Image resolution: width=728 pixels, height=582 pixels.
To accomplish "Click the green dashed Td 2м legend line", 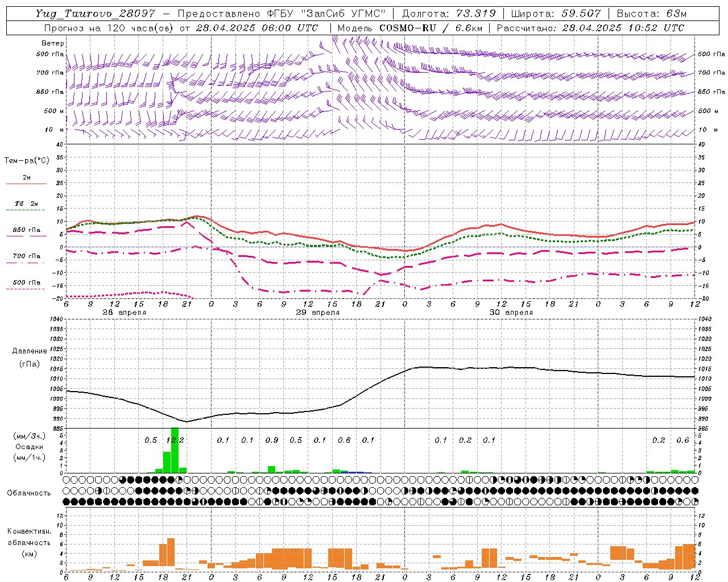I will click(26, 210).
